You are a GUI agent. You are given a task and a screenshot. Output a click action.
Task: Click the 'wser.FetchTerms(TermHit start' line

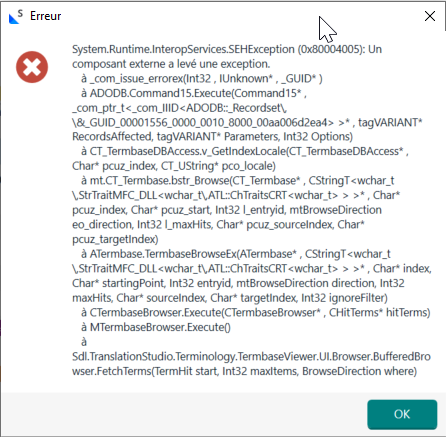pos(244,371)
